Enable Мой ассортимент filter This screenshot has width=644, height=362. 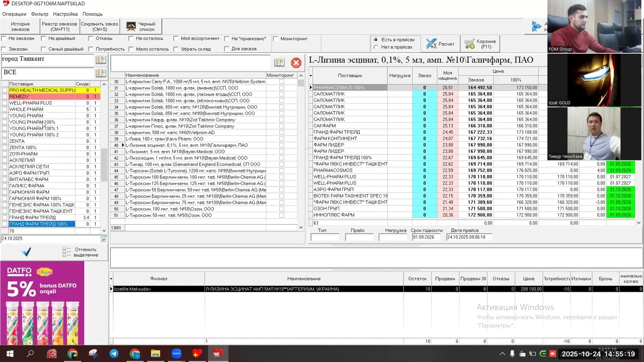pyautogui.click(x=176, y=38)
